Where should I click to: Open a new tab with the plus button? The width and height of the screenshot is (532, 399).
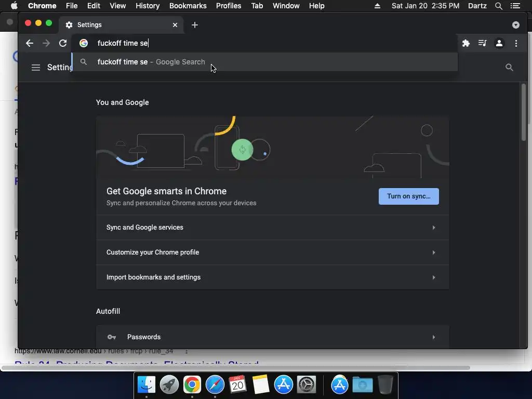click(195, 25)
